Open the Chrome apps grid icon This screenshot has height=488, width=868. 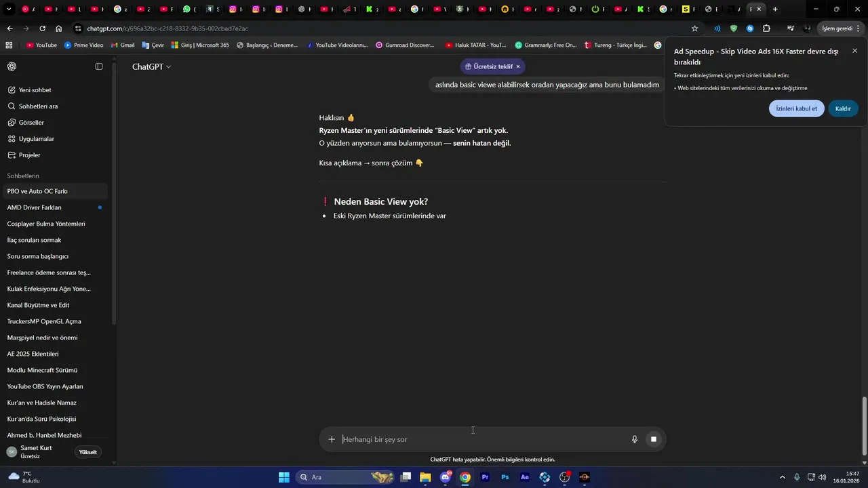(9, 45)
